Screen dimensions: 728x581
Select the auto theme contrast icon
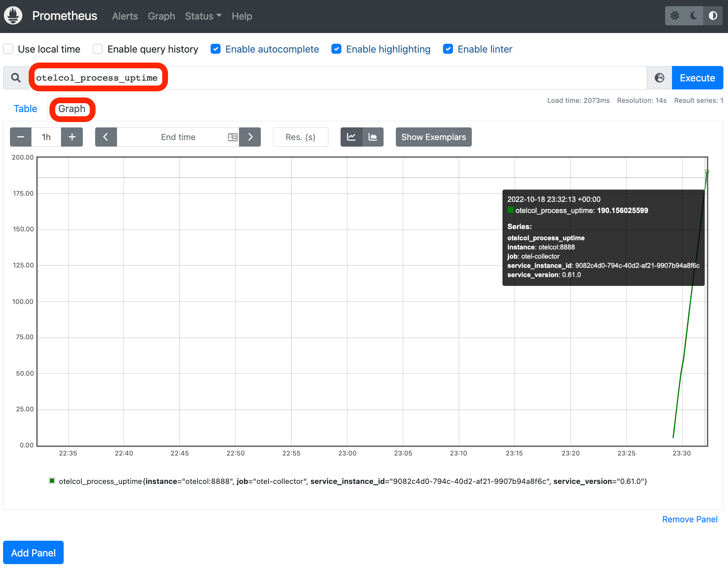coord(713,16)
